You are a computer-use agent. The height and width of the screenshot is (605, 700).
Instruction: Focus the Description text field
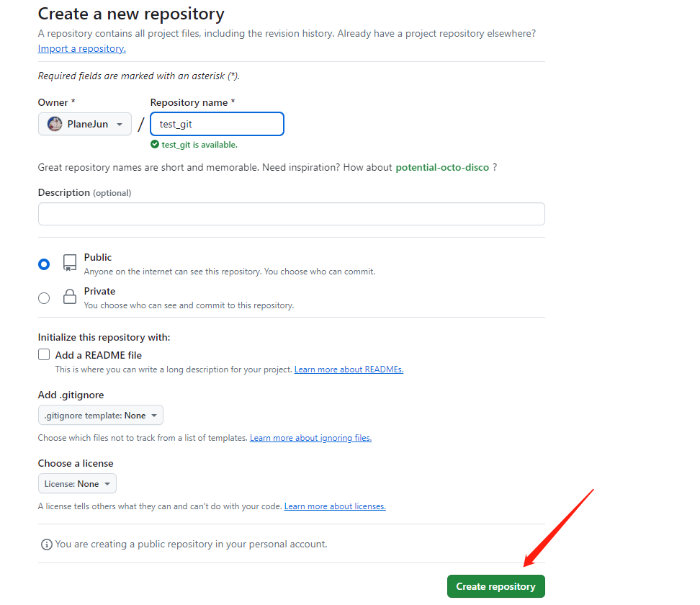pyautogui.click(x=291, y=214)
